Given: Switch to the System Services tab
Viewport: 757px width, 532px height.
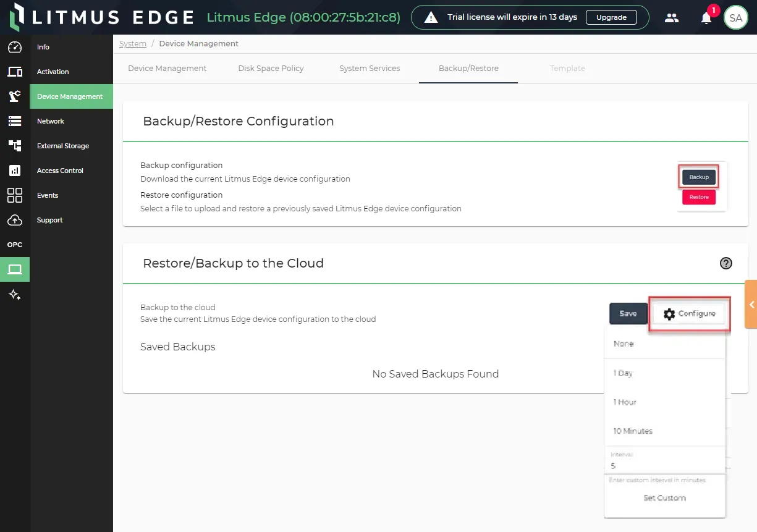Looking at the screenshot, I should click(370, 69).
